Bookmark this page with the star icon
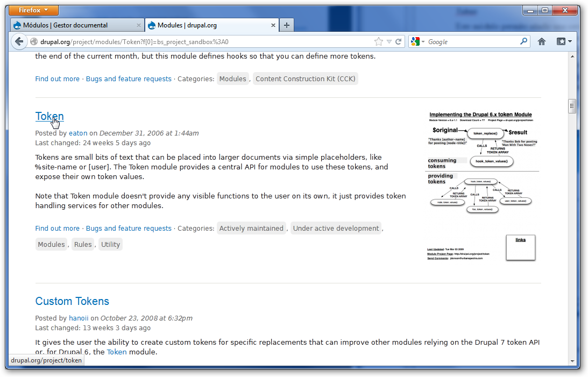The height and width of the screenshot is (377, 588). click(x=379, y=41)
